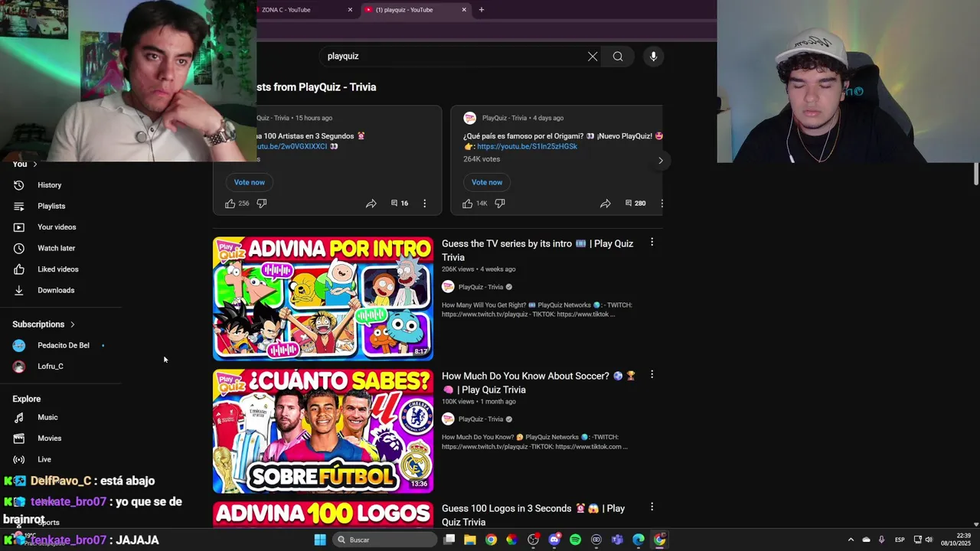
Task: Open video title How Much Do You Know About Soccer
Action: tap(538, 383)
